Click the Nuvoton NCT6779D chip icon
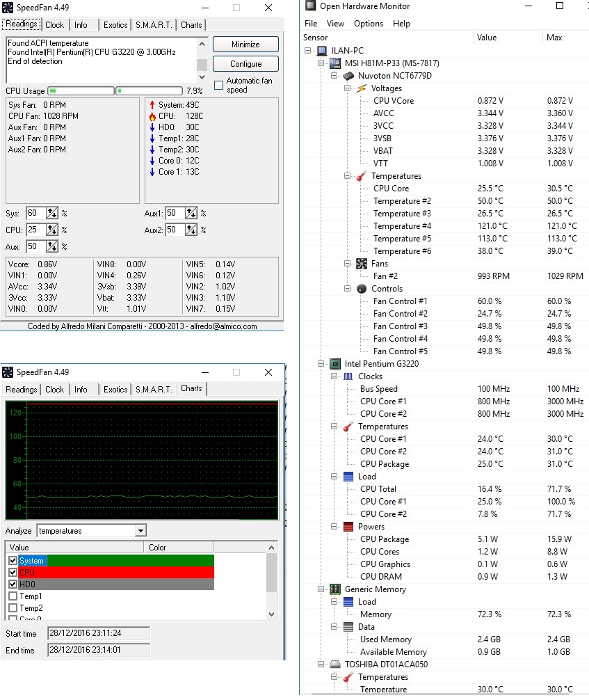 348,75
